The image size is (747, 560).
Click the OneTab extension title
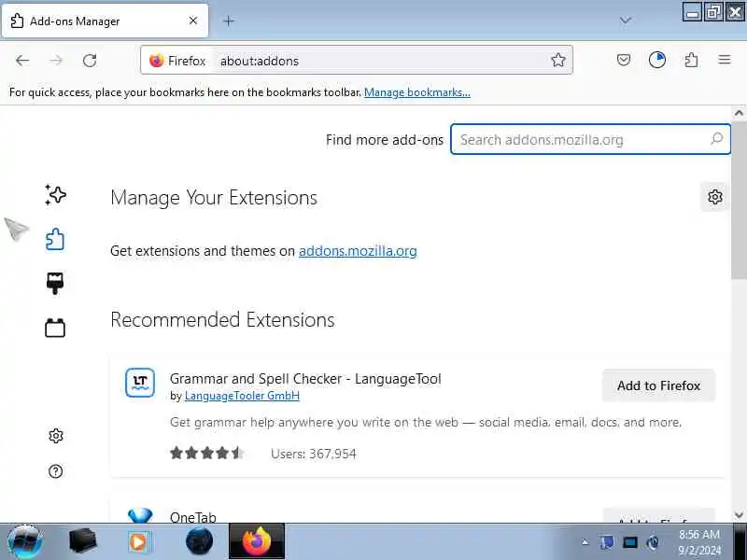(x=193, y=517)
